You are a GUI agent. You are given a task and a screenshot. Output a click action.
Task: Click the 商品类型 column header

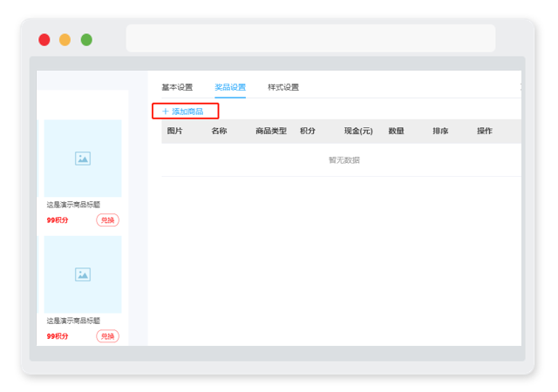pyautogui.click(x=271, y=131)
